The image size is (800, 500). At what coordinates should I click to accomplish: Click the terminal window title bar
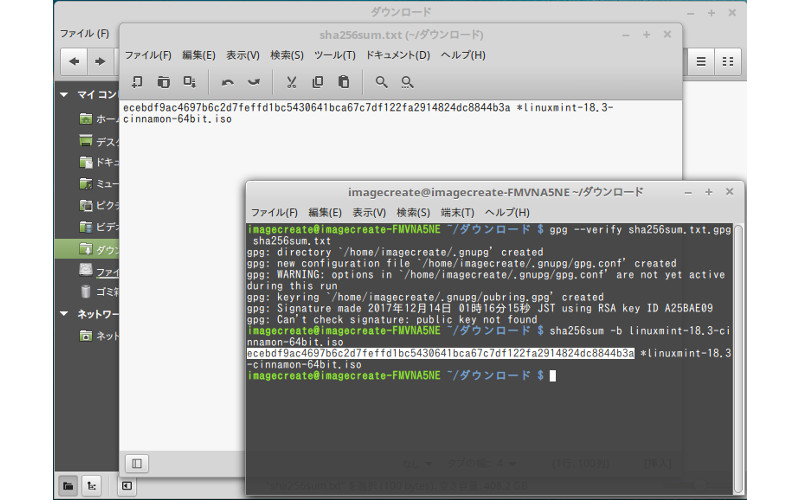coord(495,192)
